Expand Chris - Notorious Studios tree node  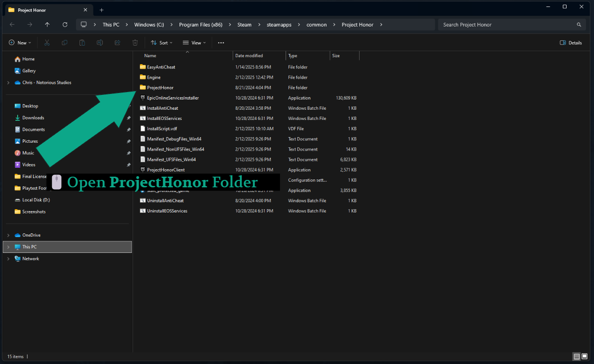(8, 83)
